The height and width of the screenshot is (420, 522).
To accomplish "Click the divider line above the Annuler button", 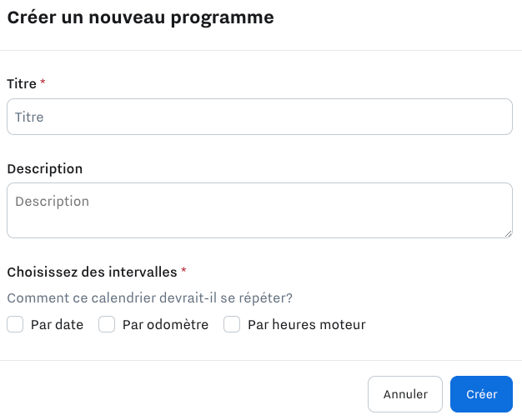I will click(x=261, y=360).
